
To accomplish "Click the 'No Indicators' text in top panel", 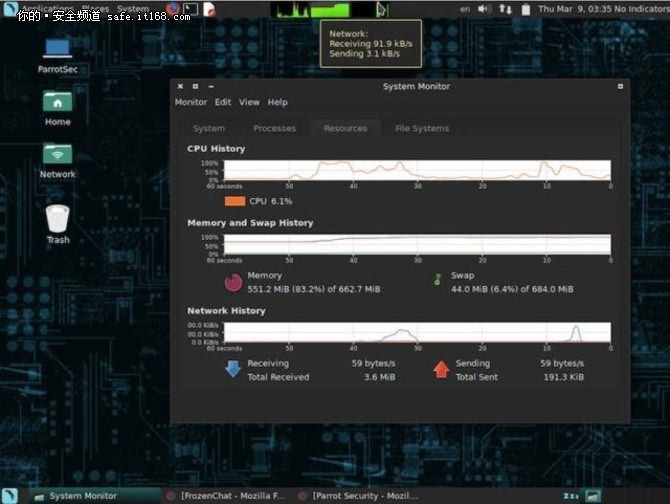I will coord(641,9).
